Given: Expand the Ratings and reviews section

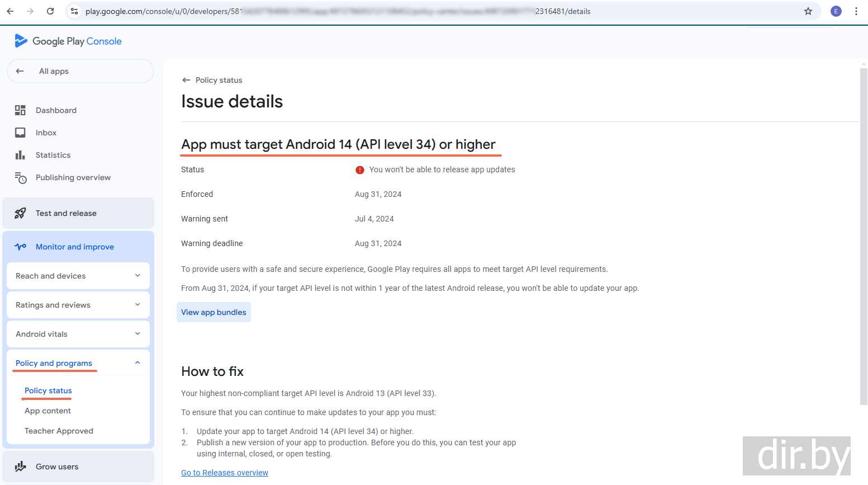Looking at the screenshot, I should (x=137, y=304).
